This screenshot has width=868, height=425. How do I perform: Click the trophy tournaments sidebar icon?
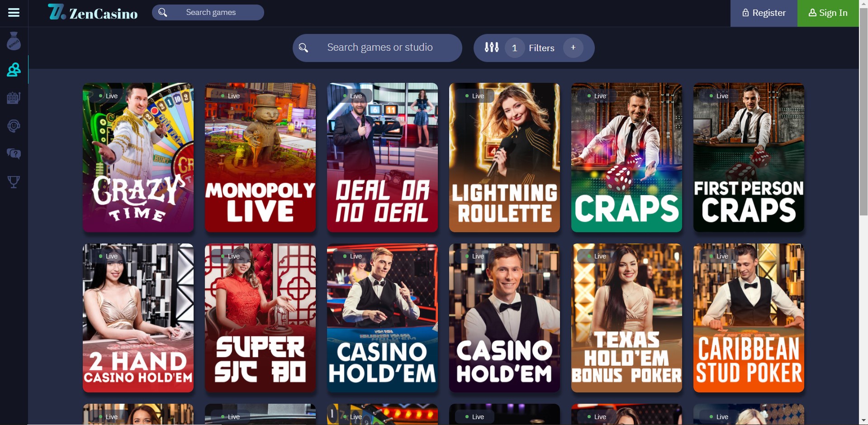14,182
